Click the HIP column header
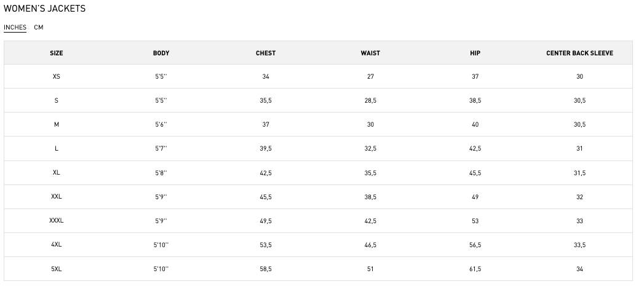This screenshot has width=644, height=289. click(475, 53)
